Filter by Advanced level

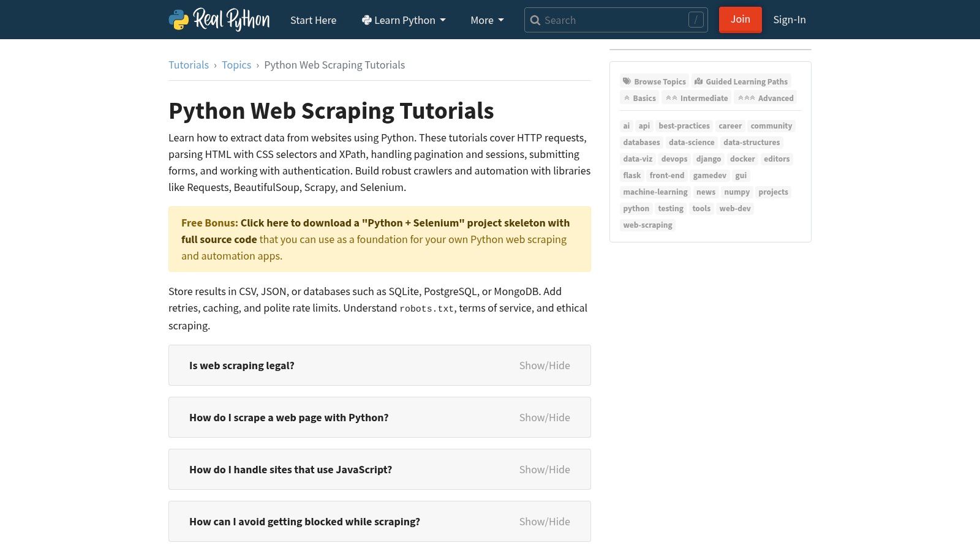(x=766, y=98)
